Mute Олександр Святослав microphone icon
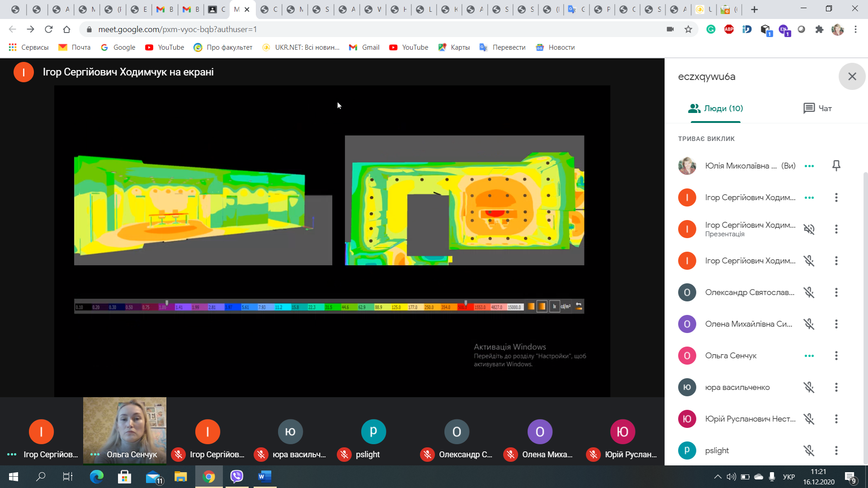 (x=809, y=292)
